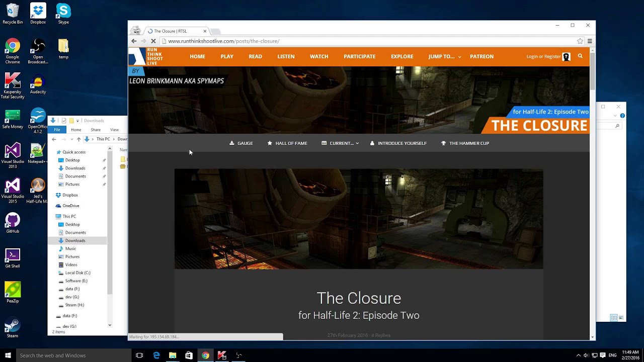
Task: Open the WATCH menu item
Action: point(319,56)
